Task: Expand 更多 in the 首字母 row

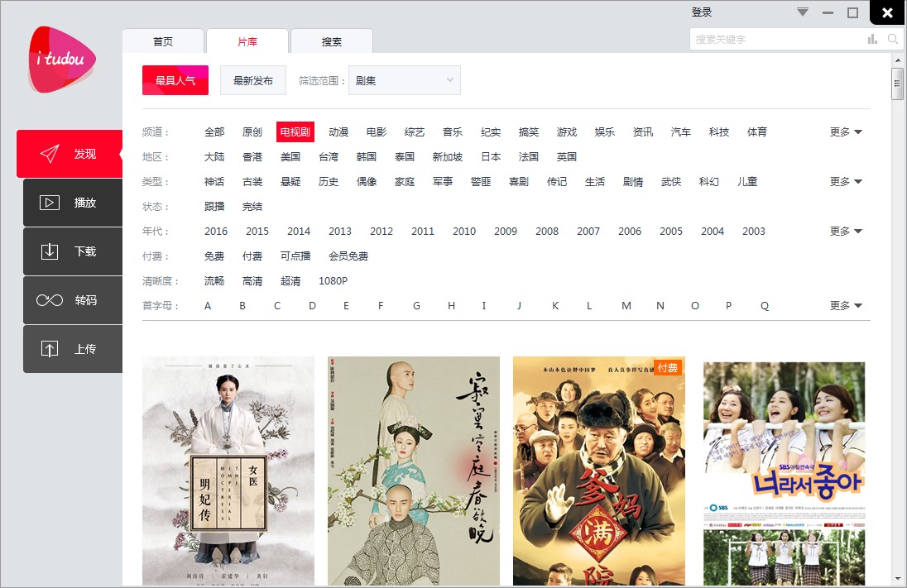Action: tap(846, 305)
